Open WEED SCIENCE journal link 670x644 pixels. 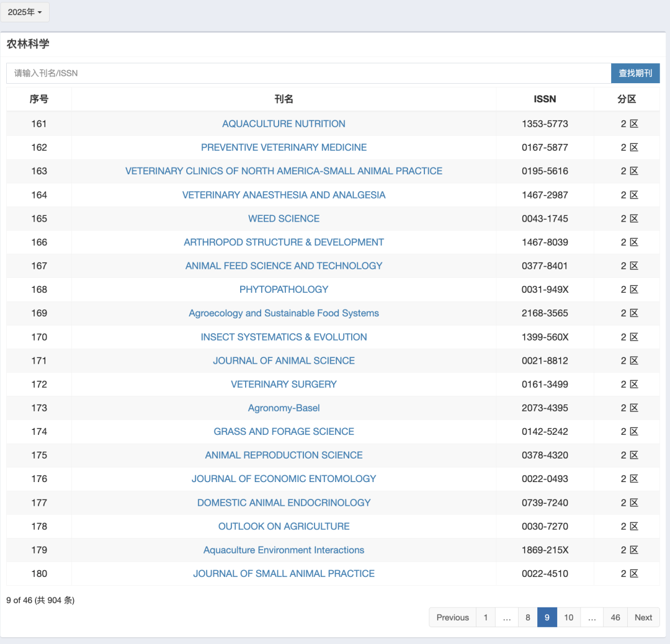click(284, 218)
